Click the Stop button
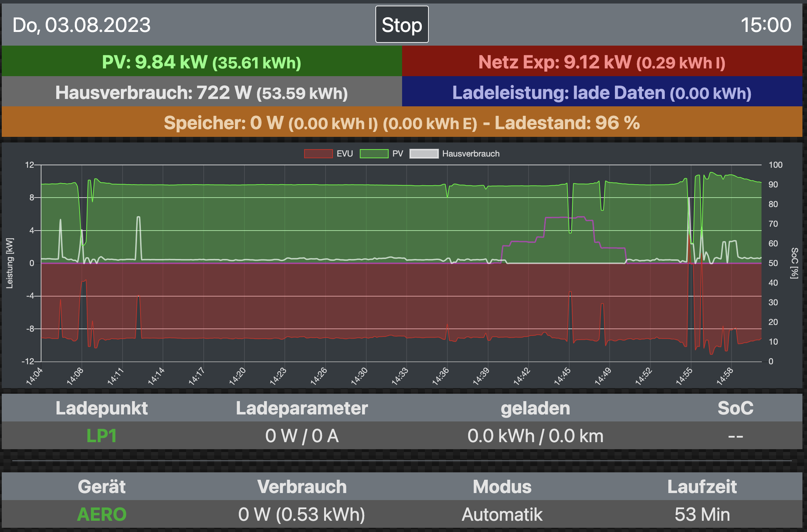Screen dimensions: 807x532 [402, 25]
